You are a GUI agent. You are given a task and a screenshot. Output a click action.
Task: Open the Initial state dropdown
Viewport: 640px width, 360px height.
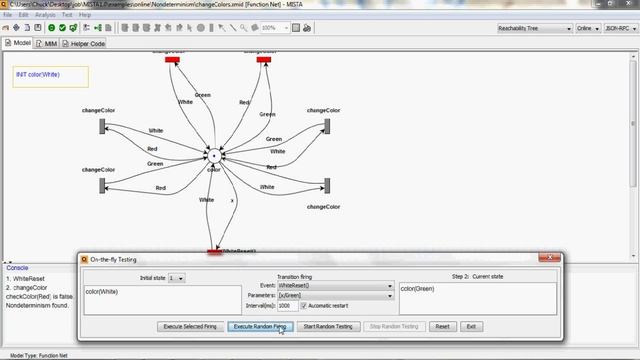point(176,278)
